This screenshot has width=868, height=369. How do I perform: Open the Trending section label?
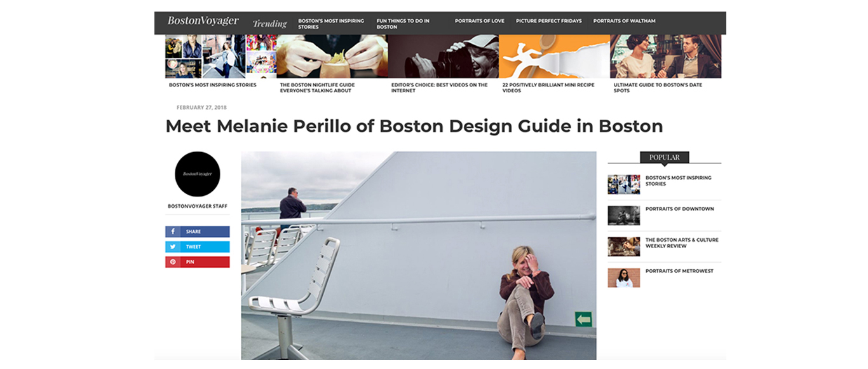[x=269, y=24]
